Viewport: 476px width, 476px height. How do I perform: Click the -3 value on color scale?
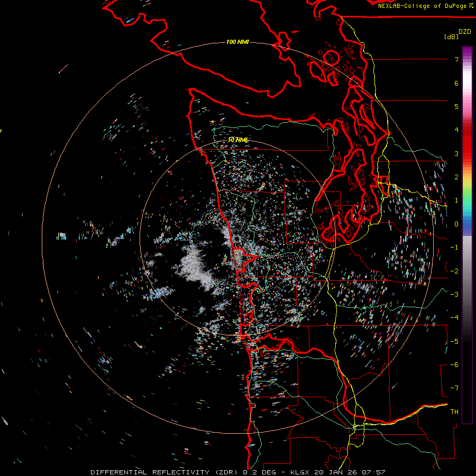tap(454, 295)
